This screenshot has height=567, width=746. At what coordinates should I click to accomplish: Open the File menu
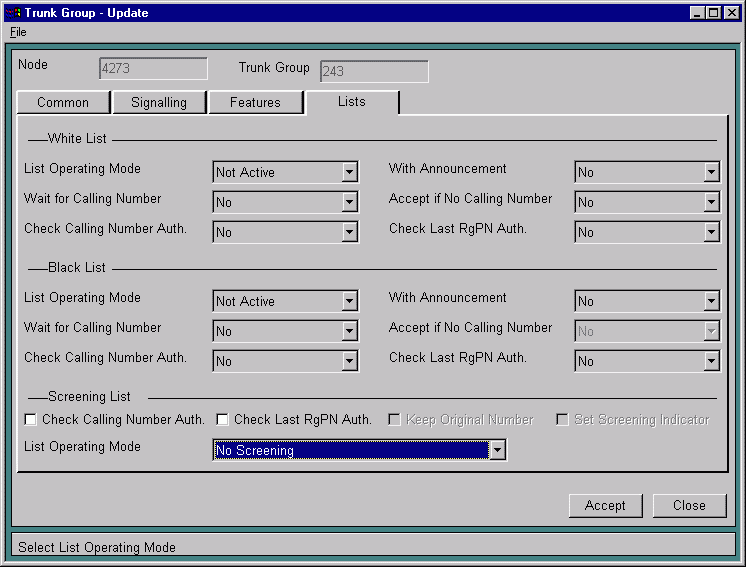[x=18, y=32]
